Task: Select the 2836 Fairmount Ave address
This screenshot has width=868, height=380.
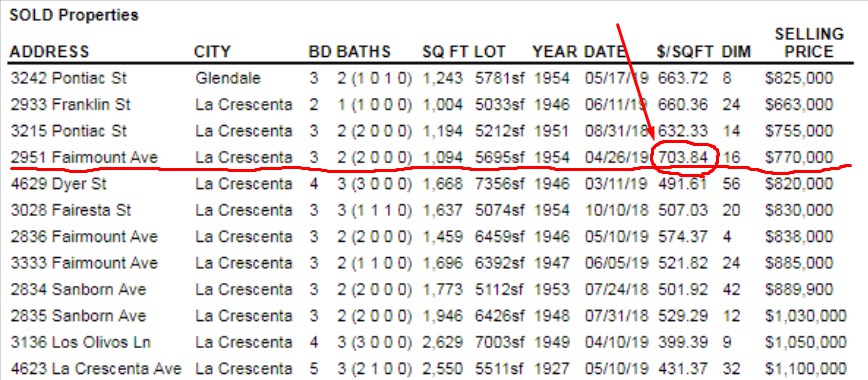Action: [84, 237]
